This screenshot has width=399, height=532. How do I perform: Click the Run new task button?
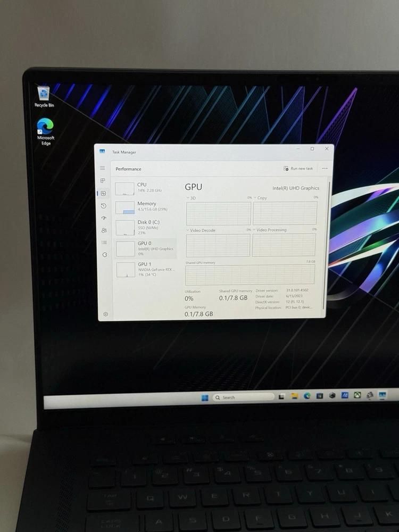point(298,169)
